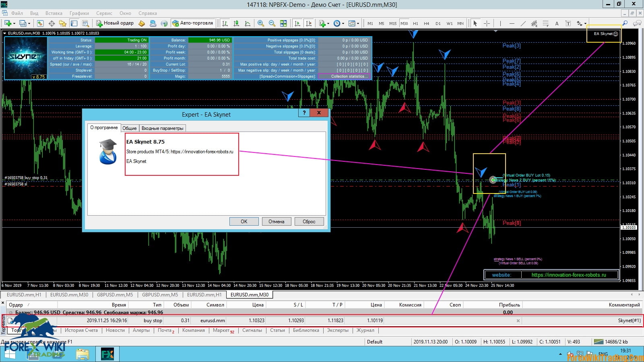Select the equidistant channel tool
This screenshot has height=362, width=644.
tap(534, 23)
